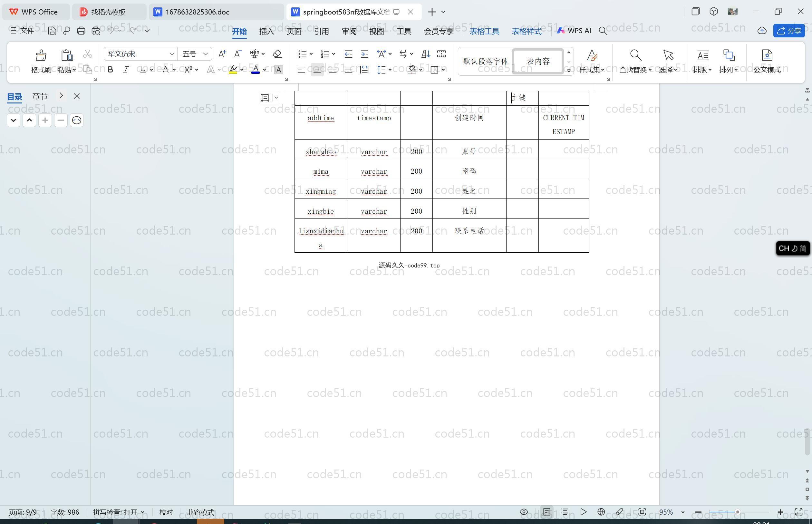Click the zhanghao table cell
Viewport: 812px width, 524px height.
(321, 150)
